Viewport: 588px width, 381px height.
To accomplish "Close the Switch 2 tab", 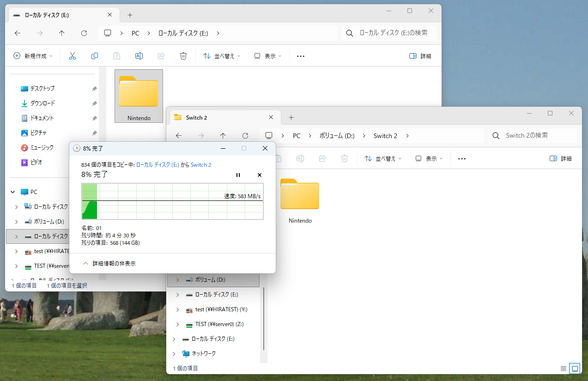I will coord(271,117).
